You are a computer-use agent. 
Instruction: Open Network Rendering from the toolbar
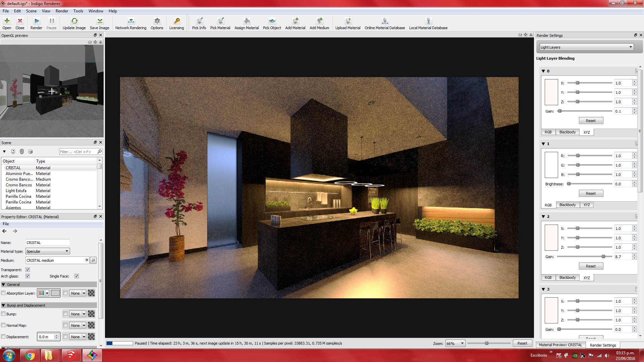(x=131, y=23)
